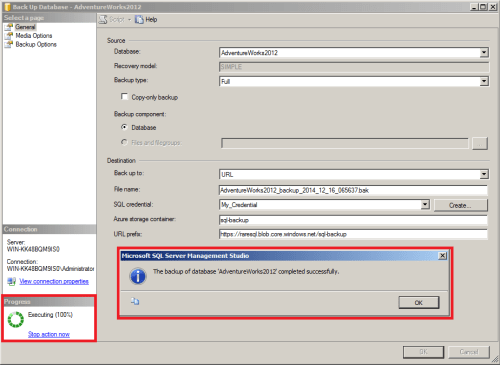Expand the Database dropdown
This screenshot has height=365, width=500.
pos(484,52)
